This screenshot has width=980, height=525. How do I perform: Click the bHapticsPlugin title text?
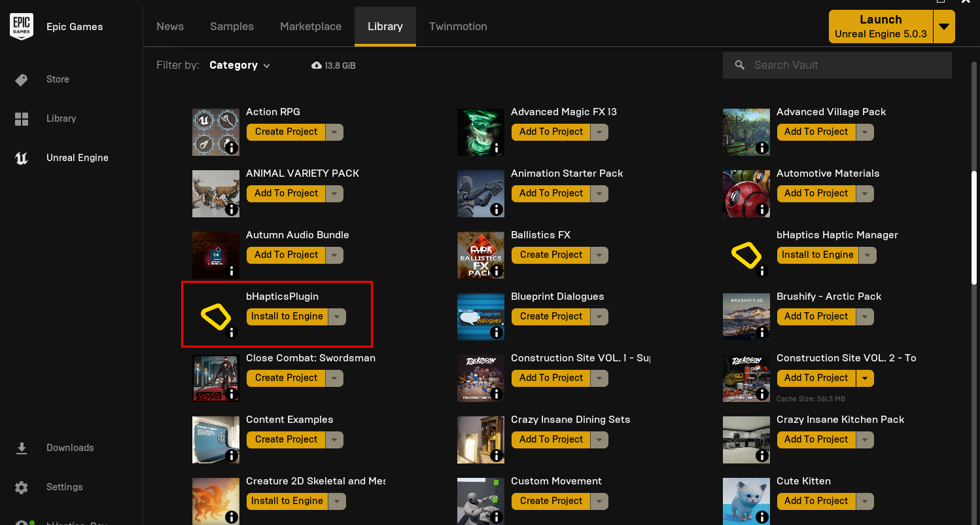click(x=282, y=297)
